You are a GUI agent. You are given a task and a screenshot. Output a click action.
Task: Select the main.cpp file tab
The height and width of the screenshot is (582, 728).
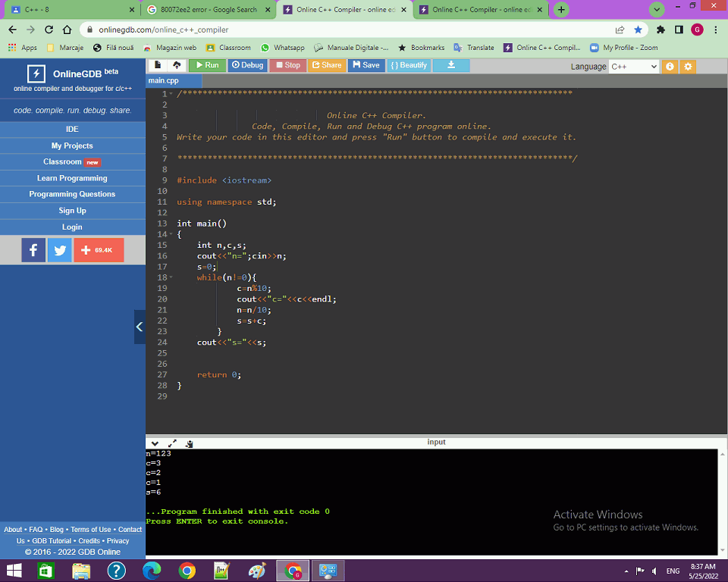(x=164, y=80)
